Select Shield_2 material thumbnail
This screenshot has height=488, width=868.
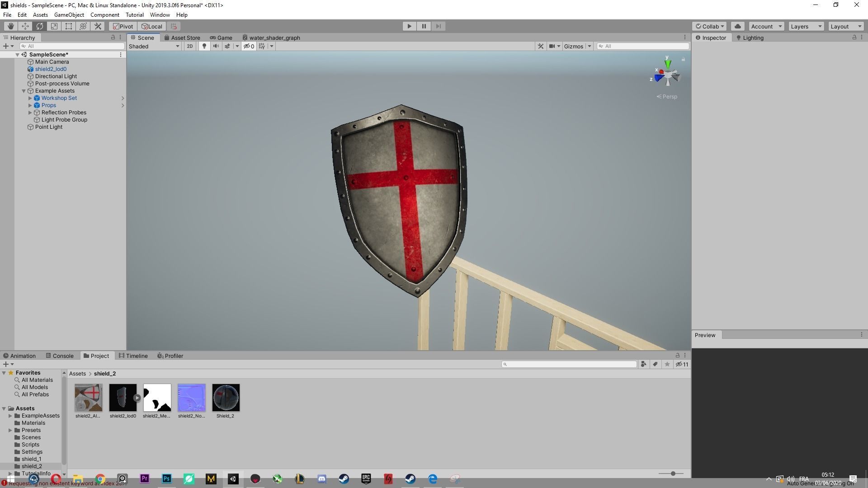(x=226, y=398)
